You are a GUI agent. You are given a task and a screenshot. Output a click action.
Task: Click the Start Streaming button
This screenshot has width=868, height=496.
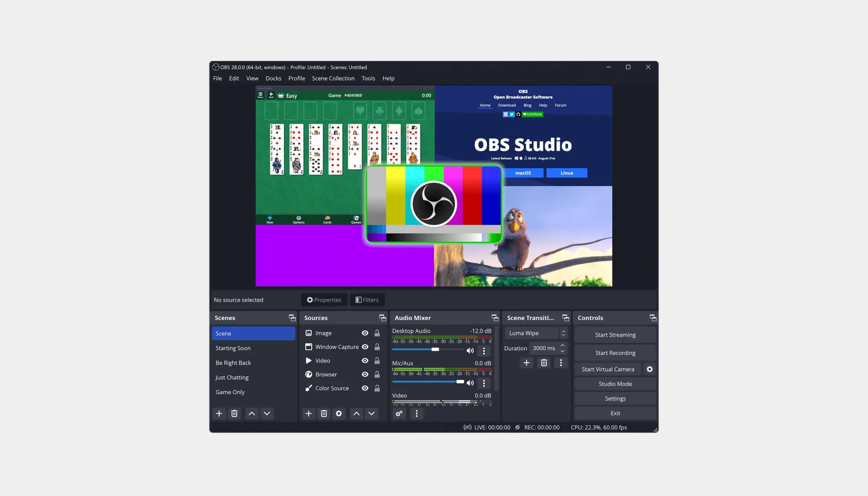coord(615,335)
